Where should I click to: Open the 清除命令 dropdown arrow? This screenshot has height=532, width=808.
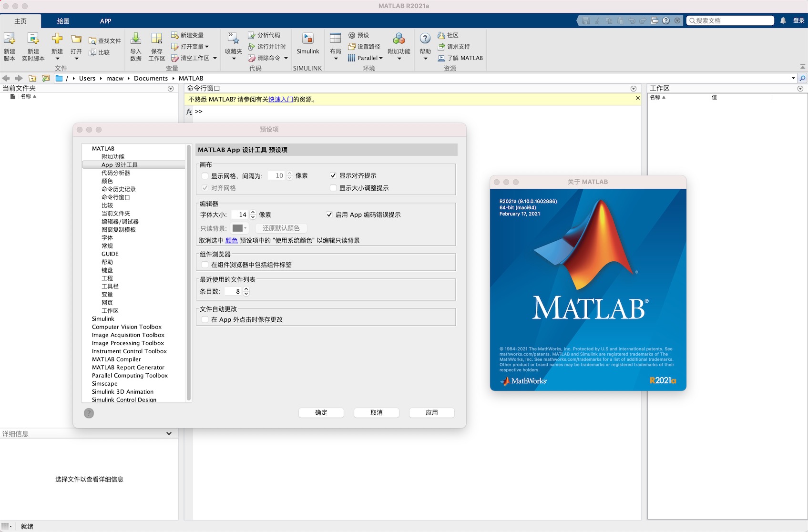286,58
